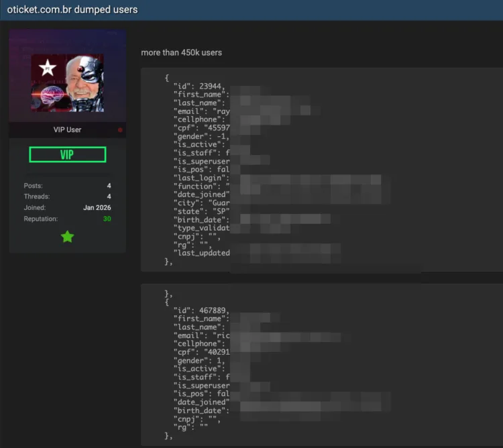Click the "email": "ray line
This screenshot has width=503, height=448.
point(201,111)
